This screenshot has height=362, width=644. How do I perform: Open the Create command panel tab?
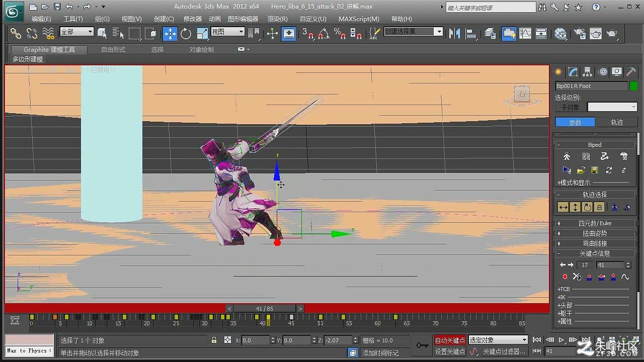coord(558,72)
